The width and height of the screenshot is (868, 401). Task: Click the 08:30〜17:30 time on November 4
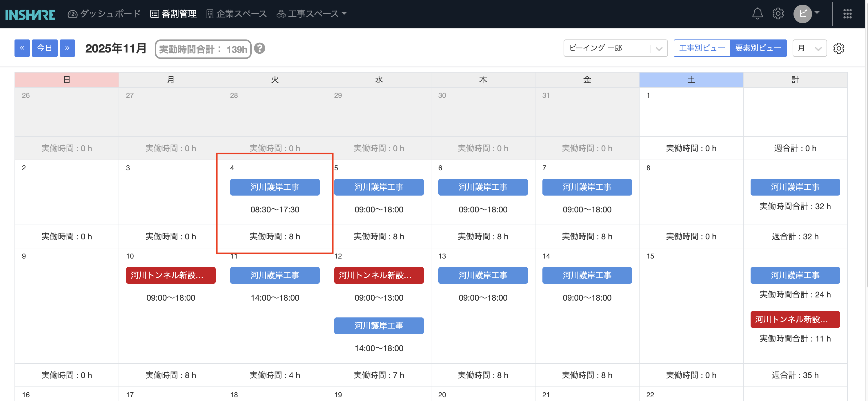275,210
